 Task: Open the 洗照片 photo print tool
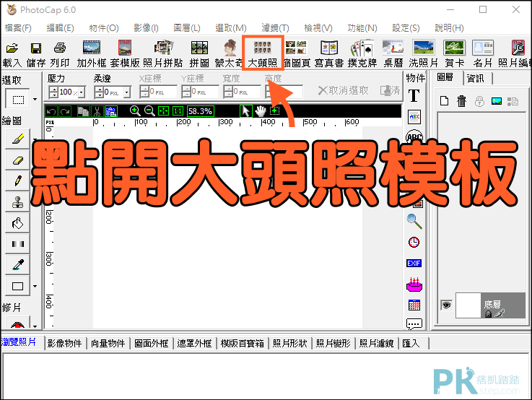(424, 54)
